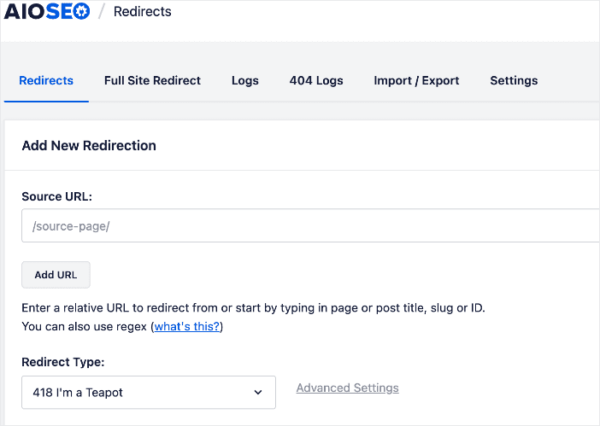
Task: Focus the Source URL input field
Action: pyautogui.click(x=310, y=225)
